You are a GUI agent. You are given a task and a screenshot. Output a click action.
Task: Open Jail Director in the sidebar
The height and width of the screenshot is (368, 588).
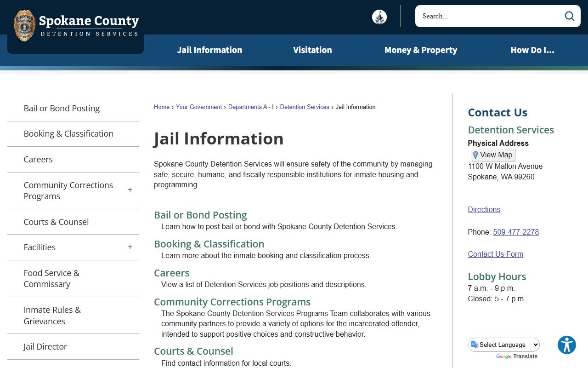pyautogui.click(x=45, y=347)
